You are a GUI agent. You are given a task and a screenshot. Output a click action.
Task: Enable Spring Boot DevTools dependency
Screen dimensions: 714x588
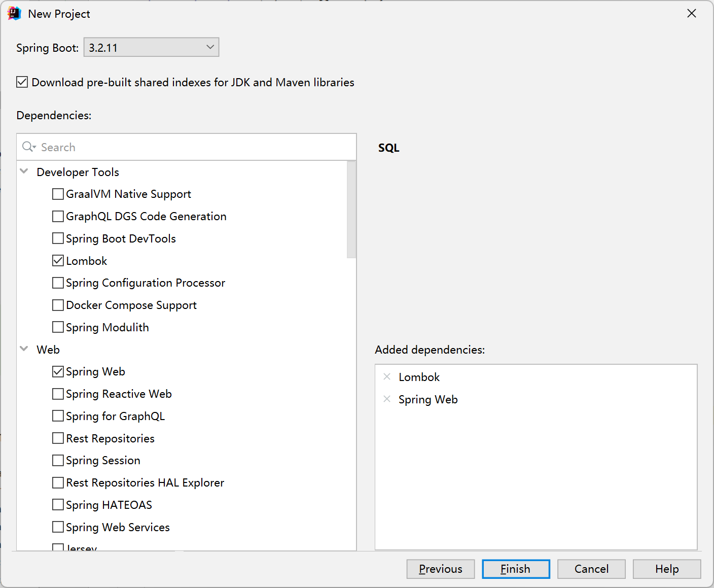point(58,238)
